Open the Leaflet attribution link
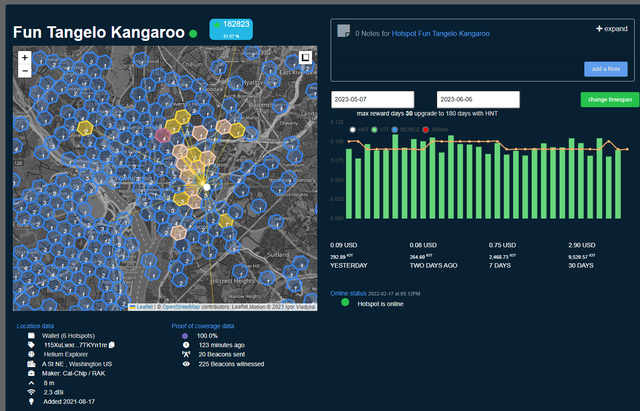Image resolution: width=640 pixels, height=411 pixels. pos(144,307)
